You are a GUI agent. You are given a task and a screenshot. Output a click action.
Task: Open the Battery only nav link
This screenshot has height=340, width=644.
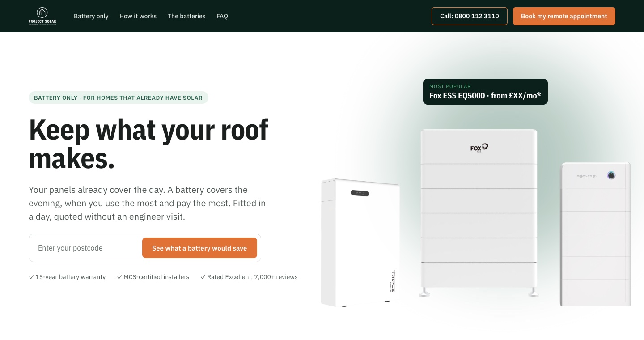point(91,16)
